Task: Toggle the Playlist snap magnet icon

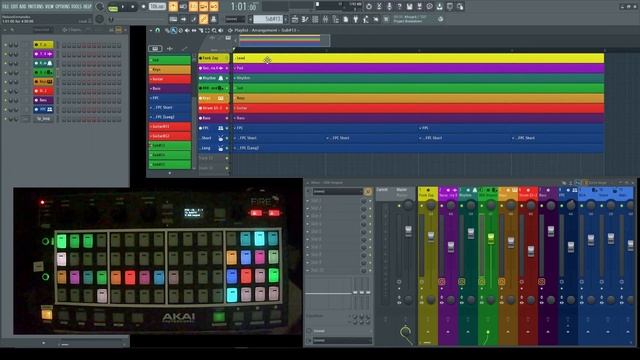Action: [x=158, y=30]
